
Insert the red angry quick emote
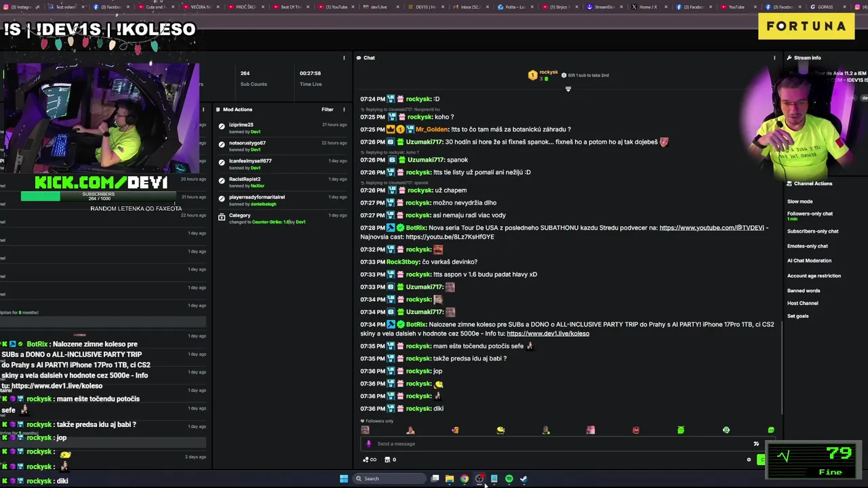[x=636, y=430]
